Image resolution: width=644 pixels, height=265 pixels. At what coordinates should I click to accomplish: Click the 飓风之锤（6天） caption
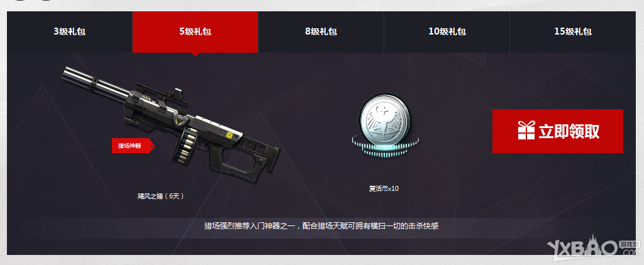point(160,196)
